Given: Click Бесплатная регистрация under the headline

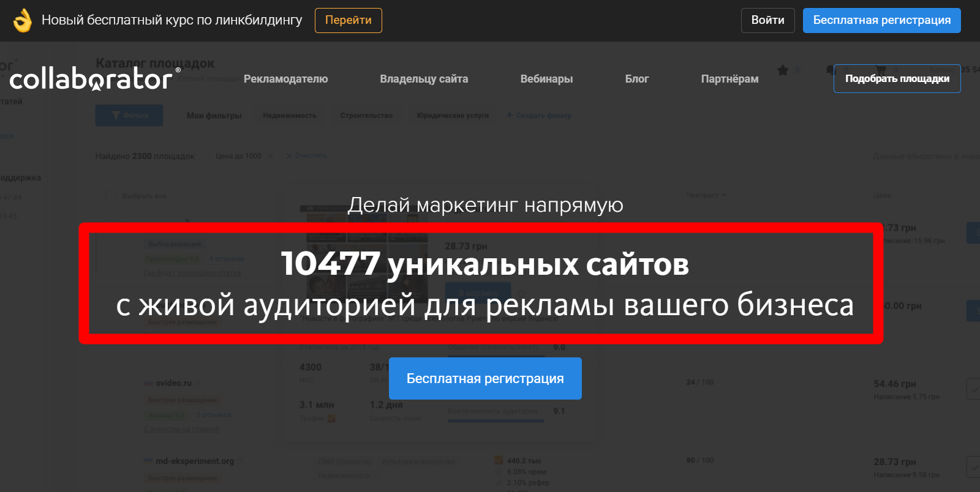Looking at the screenshot, I should 485,379.
